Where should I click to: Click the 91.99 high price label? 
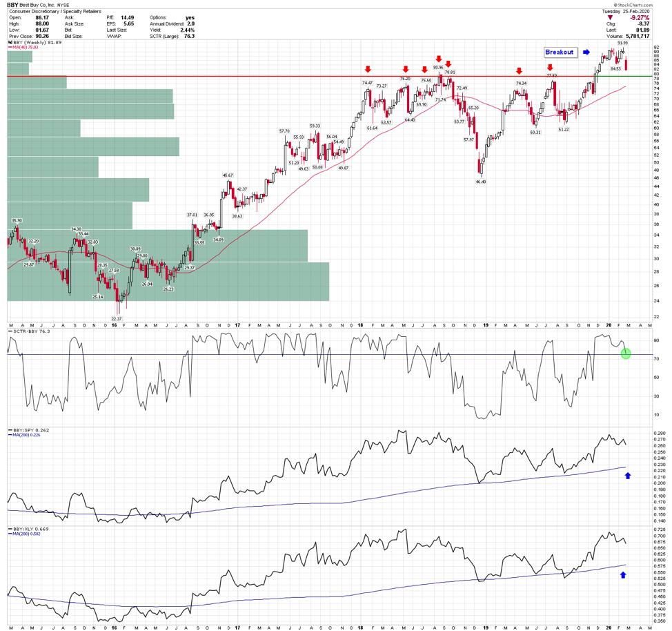click(622, 43)
